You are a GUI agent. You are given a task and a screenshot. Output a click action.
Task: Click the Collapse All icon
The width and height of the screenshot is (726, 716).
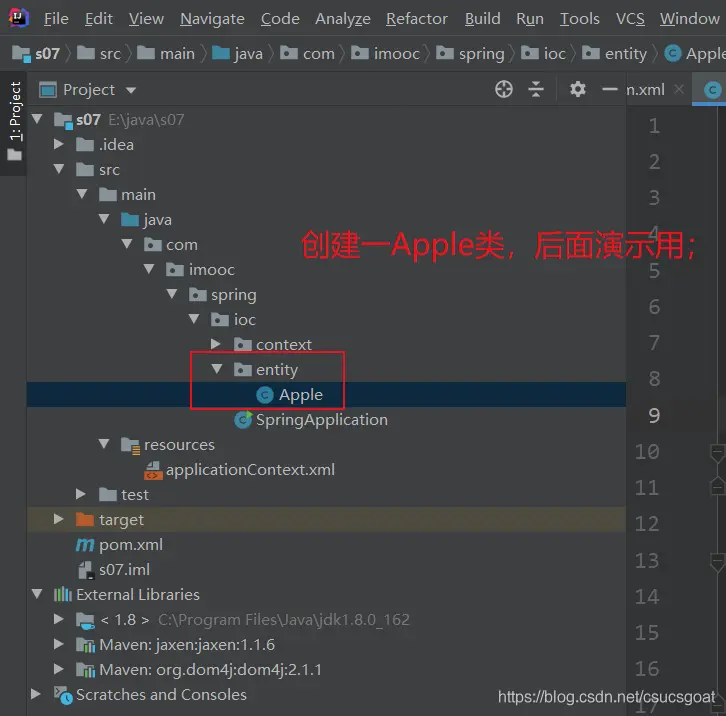tap(536, 89)
